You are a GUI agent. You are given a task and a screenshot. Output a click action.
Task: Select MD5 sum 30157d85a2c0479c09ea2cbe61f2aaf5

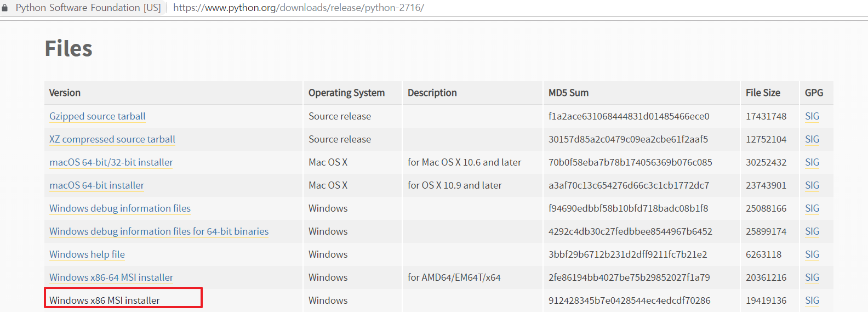628,139
